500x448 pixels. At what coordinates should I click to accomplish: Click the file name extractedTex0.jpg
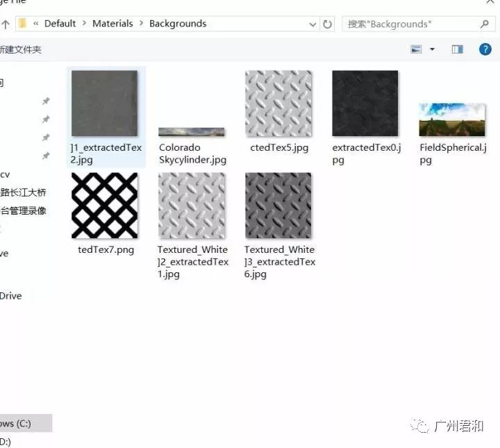367,154
